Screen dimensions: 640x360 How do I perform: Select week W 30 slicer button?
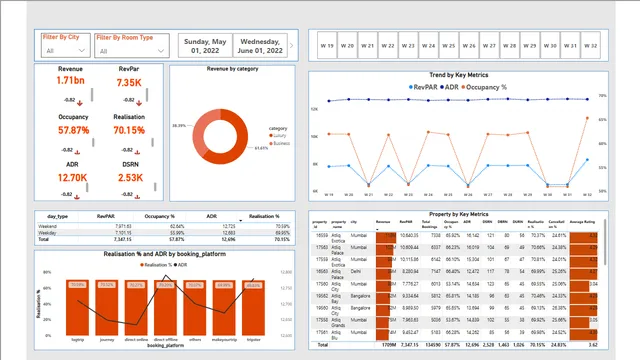[550, 45]
